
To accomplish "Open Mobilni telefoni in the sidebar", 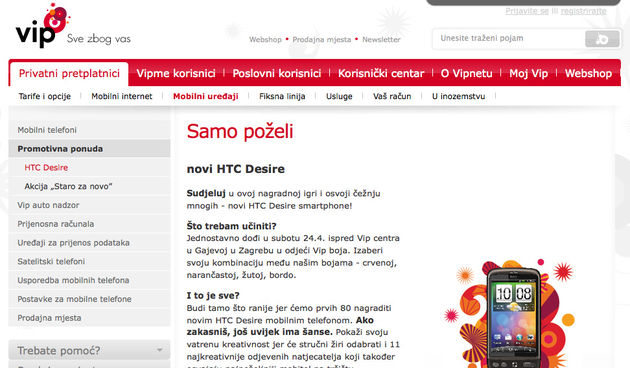I will coord(89,130).
